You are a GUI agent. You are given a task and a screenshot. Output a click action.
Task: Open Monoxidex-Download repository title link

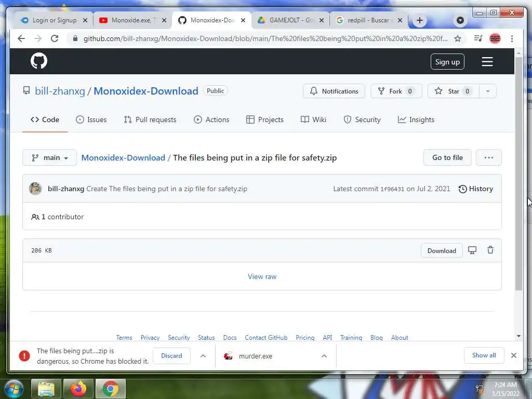coord(146,91)
